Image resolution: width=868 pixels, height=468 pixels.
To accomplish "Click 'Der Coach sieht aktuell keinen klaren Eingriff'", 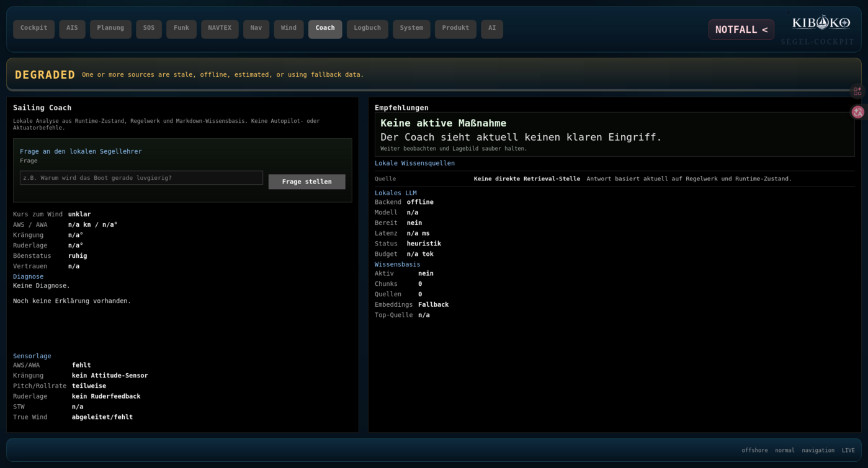I will [521, 137].
